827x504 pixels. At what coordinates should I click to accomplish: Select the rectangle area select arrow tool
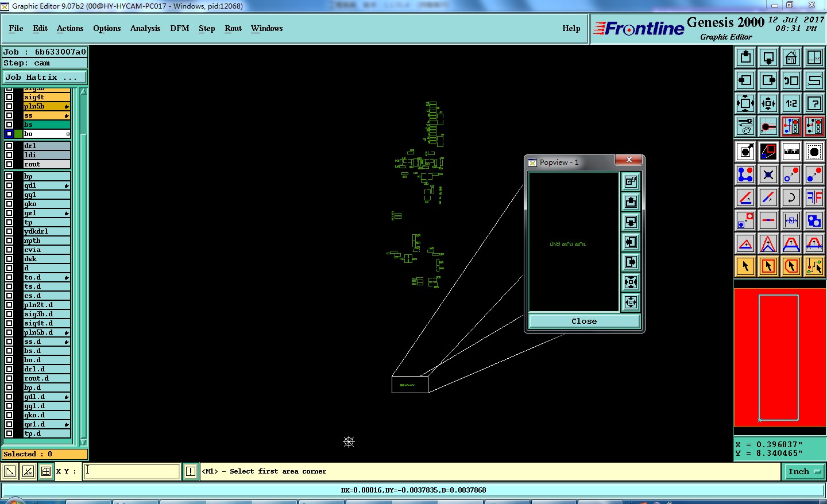(768, 266)
